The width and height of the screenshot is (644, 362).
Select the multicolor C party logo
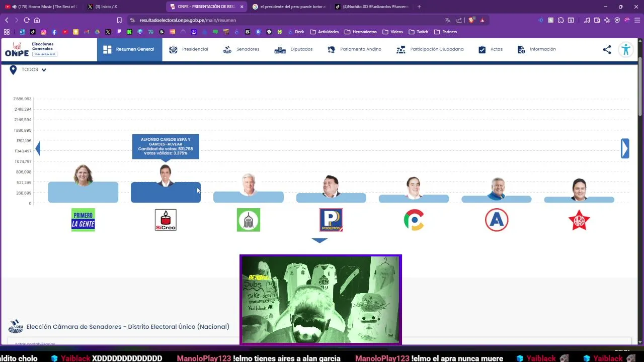tap(414, 220)
